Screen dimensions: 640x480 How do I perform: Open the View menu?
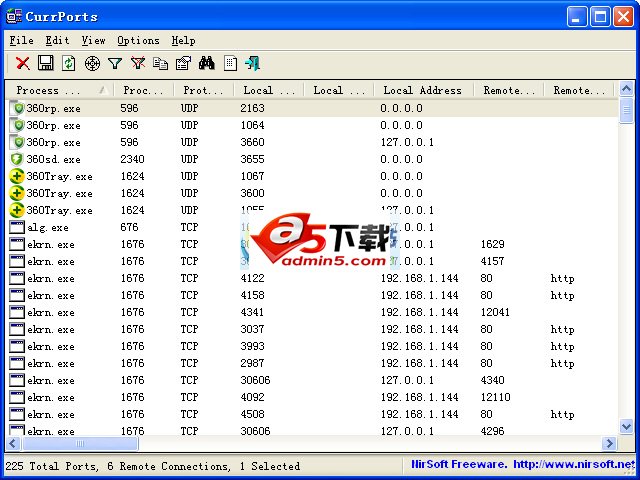pos(93,40)
